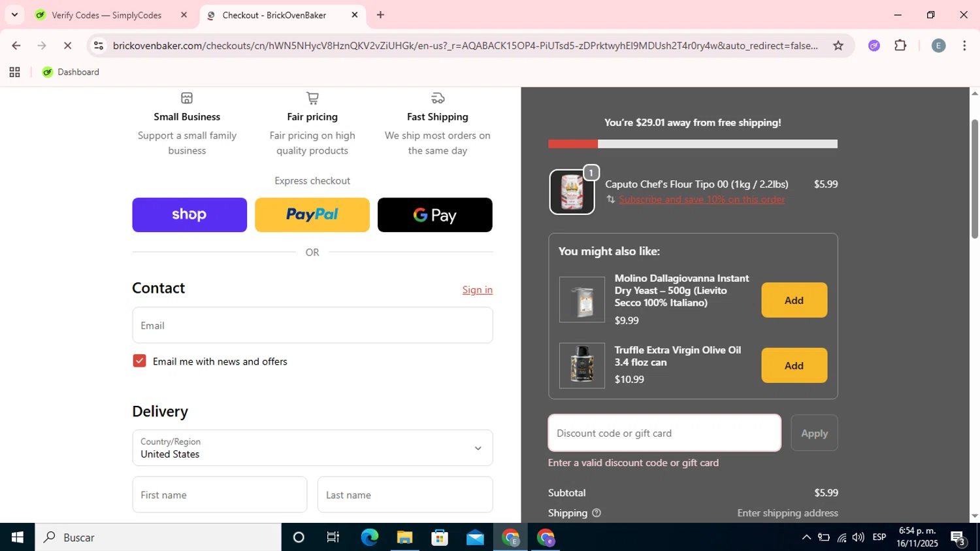Open the Dashboard bookmark
Viewport: 980px width, 551px height.
(71, 72)
